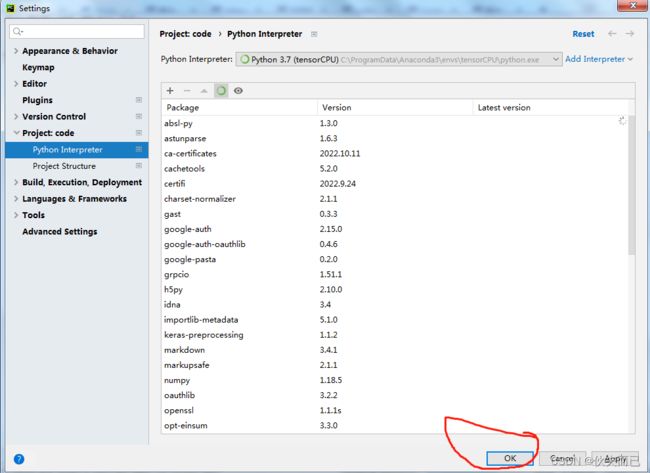The width and height of the screenshot is (650, 473).
Task: Click the minus uninstall package icon
Action: tap(187, 91)
